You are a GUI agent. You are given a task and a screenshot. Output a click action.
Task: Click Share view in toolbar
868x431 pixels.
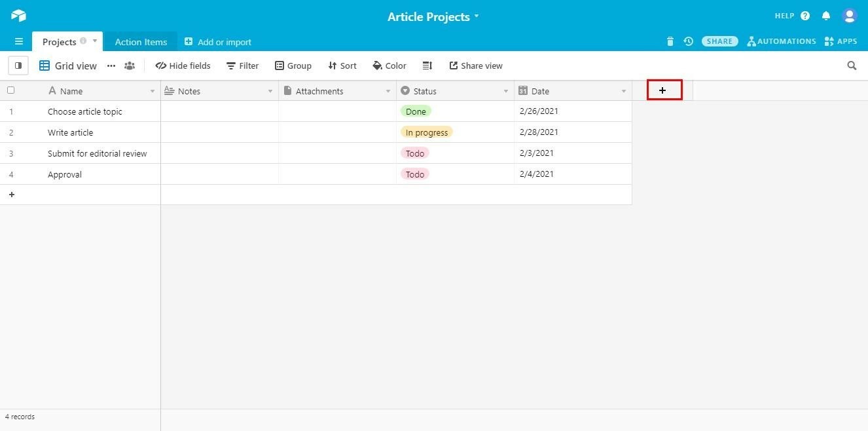[x=476, y=66]
